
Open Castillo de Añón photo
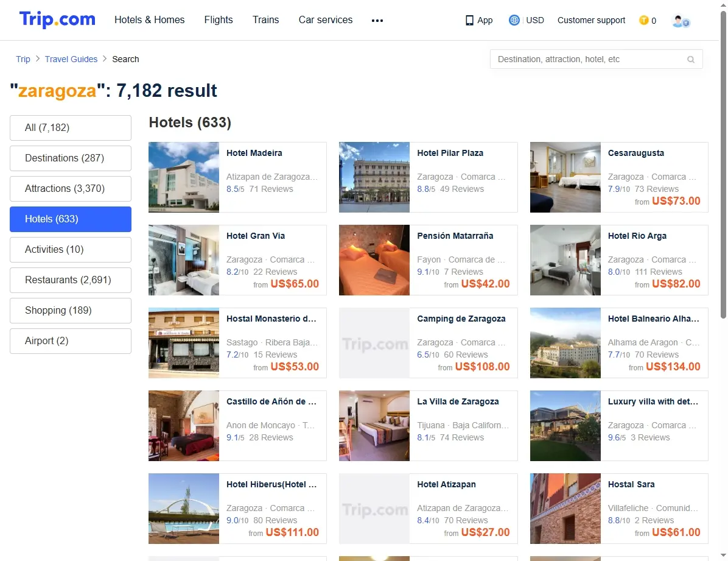184,426
